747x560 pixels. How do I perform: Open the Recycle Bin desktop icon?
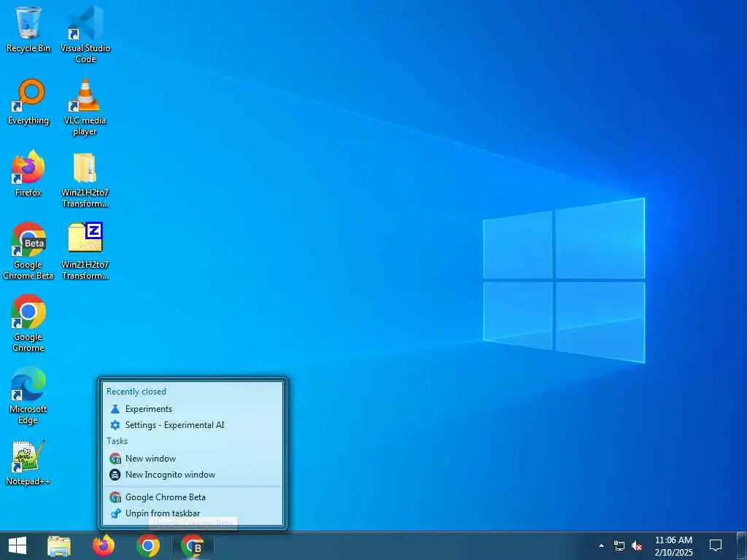[28, 29]
